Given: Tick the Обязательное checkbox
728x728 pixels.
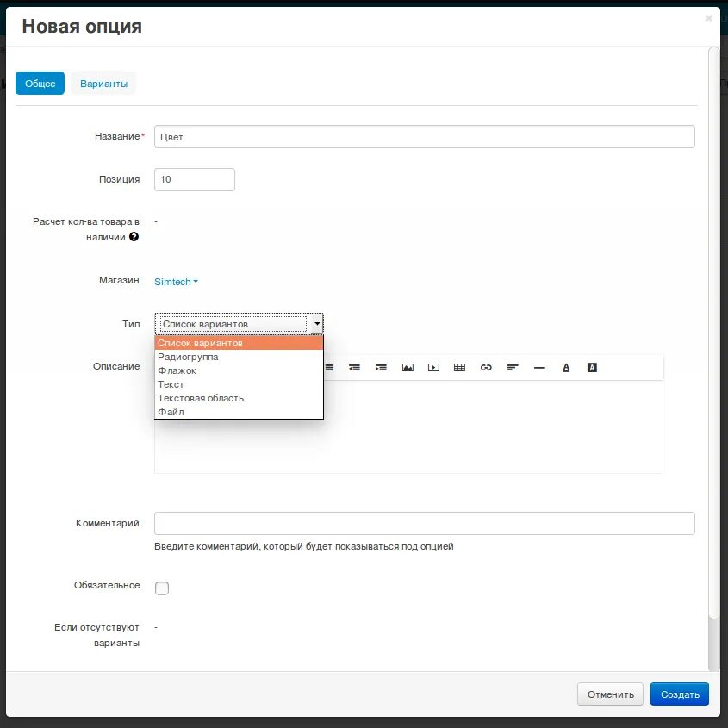Looking at the screenshot, I should (x=162, y=588).
